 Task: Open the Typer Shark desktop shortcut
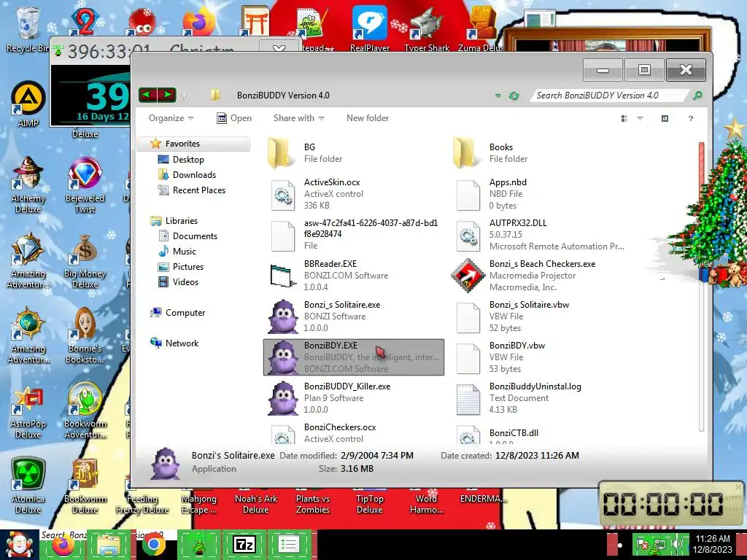click(x=426, y=28)
